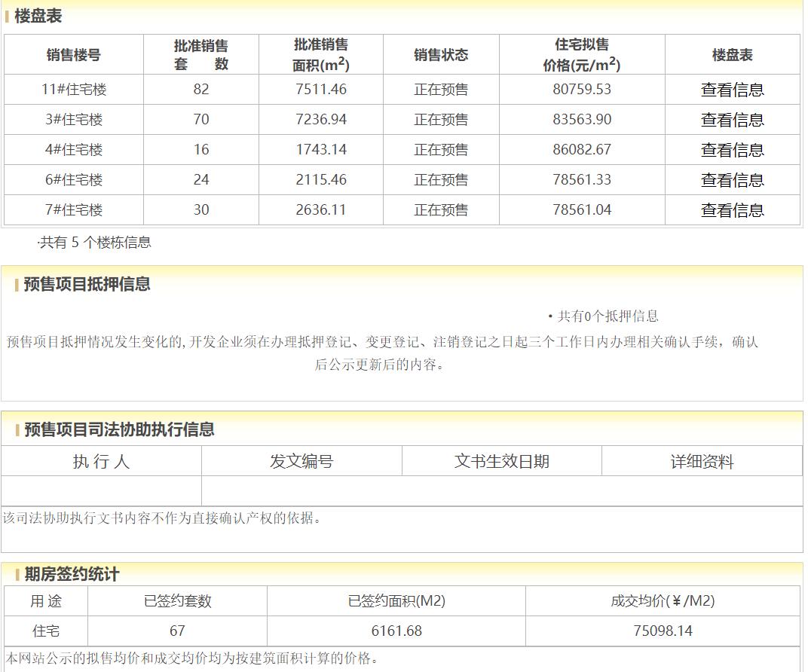The image size is (808, 672).
Task: Click the area value 2115.46
Action: [320, 180]
